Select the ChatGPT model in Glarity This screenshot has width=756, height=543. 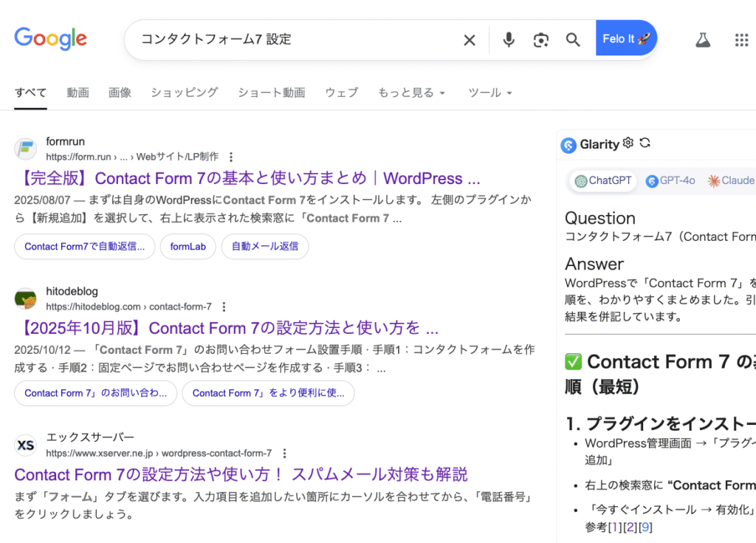(603, 181)
